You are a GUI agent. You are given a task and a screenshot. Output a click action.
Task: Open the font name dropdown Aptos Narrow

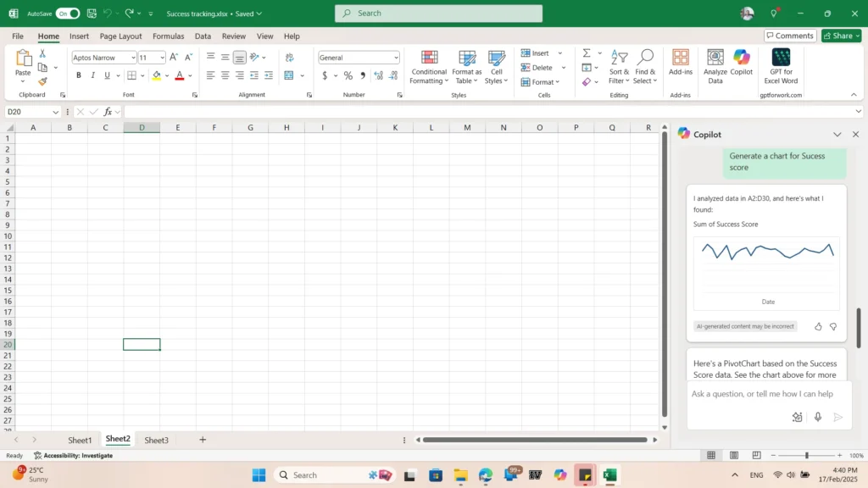pos(133,58)
